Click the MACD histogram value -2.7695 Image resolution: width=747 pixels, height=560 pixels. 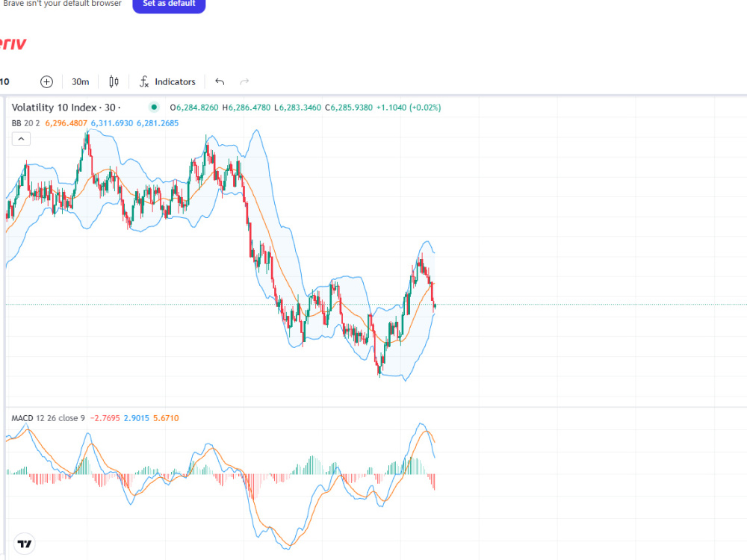click(105, 418)
